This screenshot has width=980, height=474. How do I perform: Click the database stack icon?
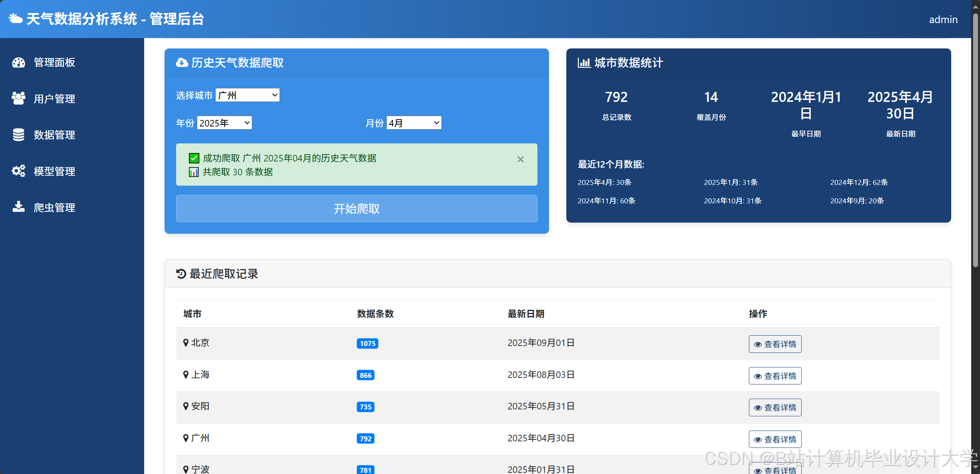(18, 135)
